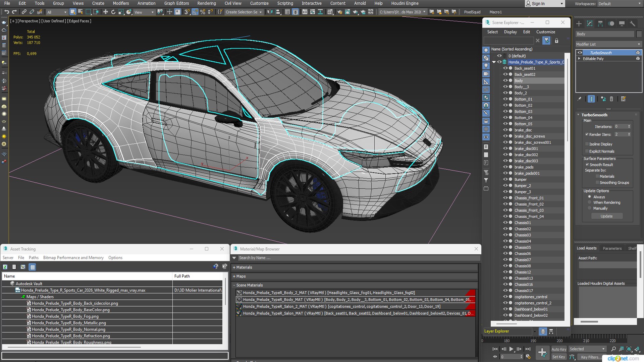Switch to the Parameters tab in Houdini panel

612,248
